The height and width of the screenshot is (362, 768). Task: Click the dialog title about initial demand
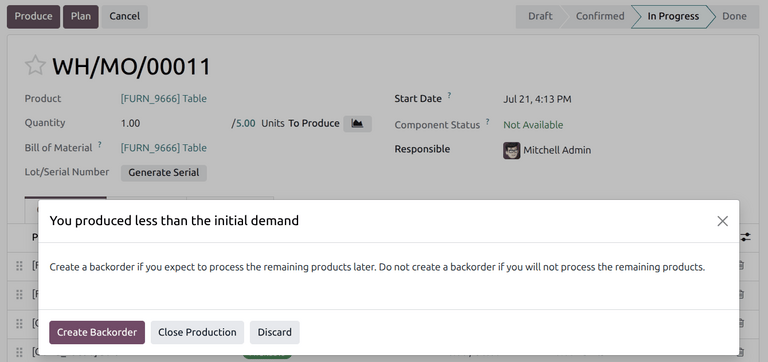coord(174,221)
